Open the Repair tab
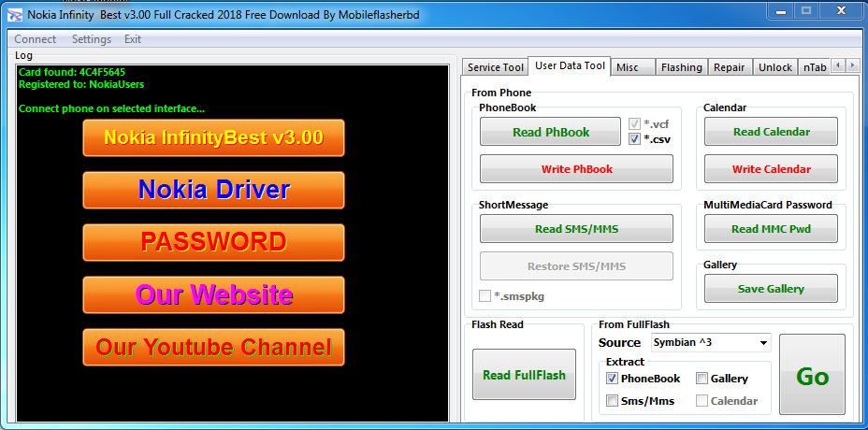The height and width of the screenshot is (430, 868). click(x=729, y=67)
